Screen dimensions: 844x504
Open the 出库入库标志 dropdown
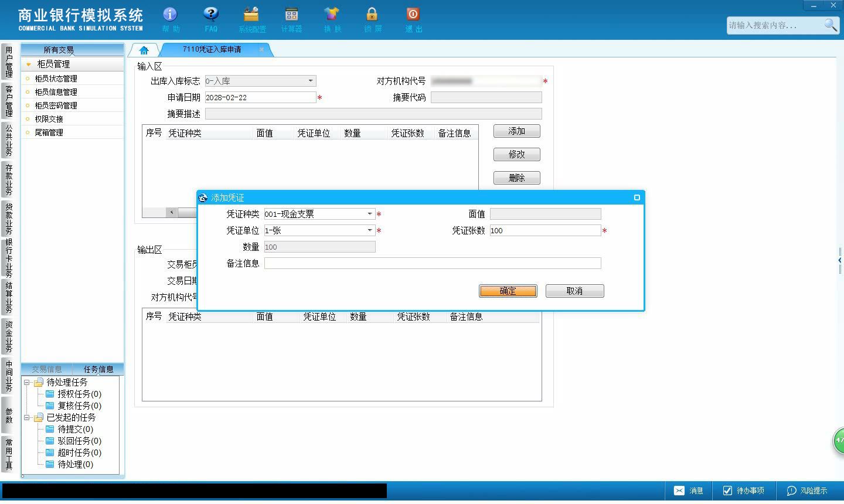(x=311, y=81)
